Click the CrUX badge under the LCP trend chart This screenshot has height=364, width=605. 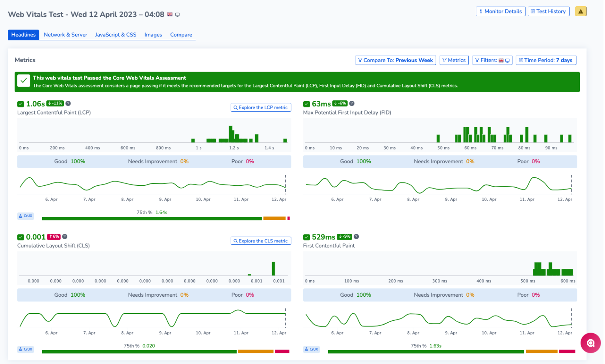25,216
